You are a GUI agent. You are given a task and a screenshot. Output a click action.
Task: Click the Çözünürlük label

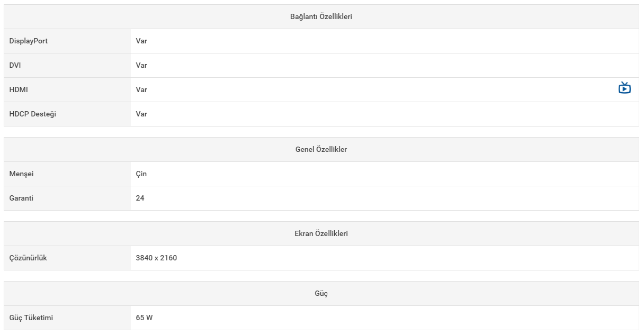28,258
